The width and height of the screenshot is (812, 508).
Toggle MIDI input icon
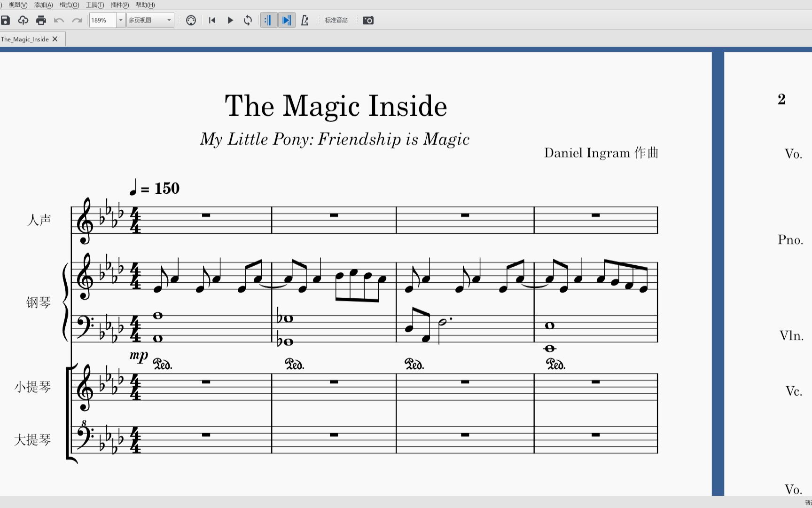tap(191, 20)
